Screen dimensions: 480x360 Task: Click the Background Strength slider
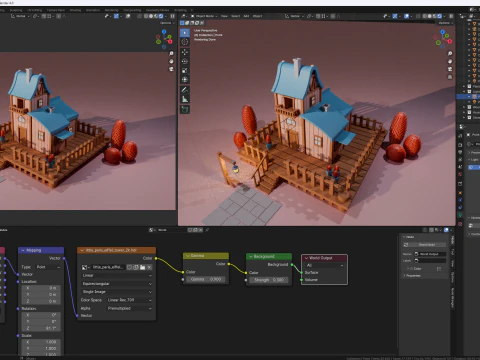[269, 280]
